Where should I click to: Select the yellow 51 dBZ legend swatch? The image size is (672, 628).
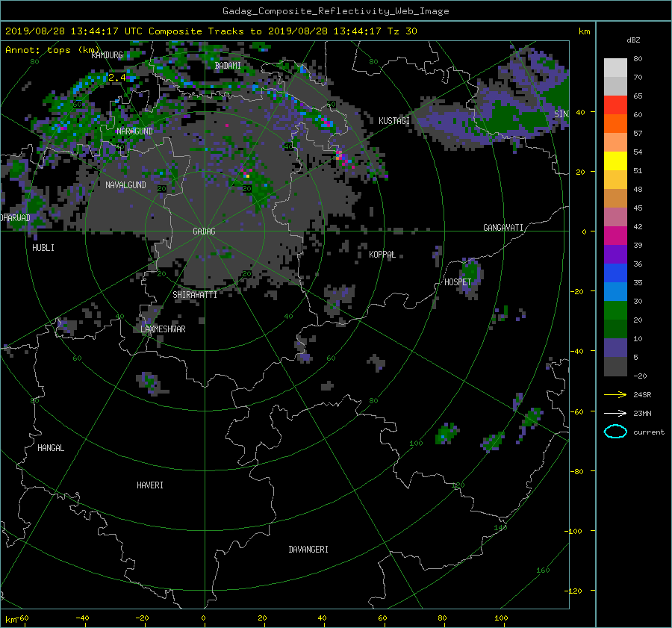[x=615, y=161]
